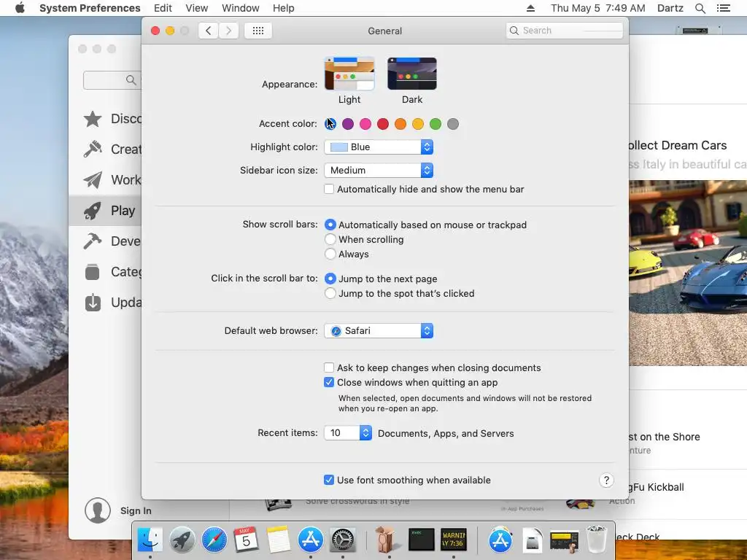The height and width of the screenshot is (560, 747).
Task: Open Sidebar icon size dropdown
Action: point(379,170)
